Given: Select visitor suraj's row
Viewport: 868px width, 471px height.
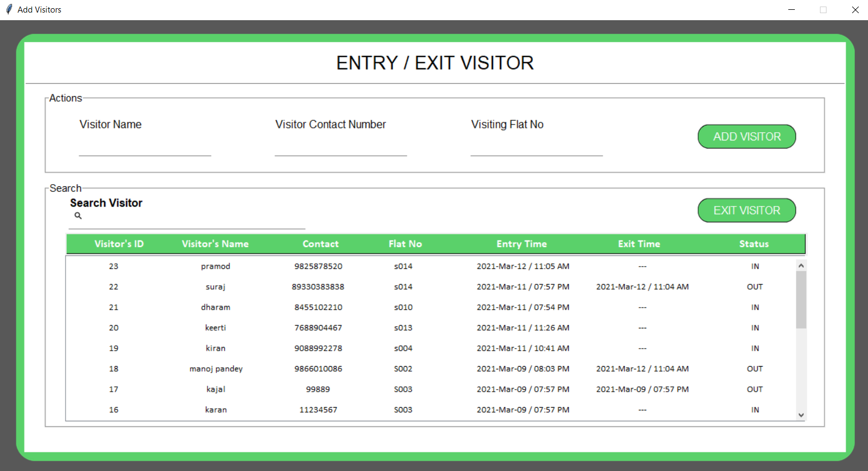Looking at the screenshot, I should tap(216, 287).
